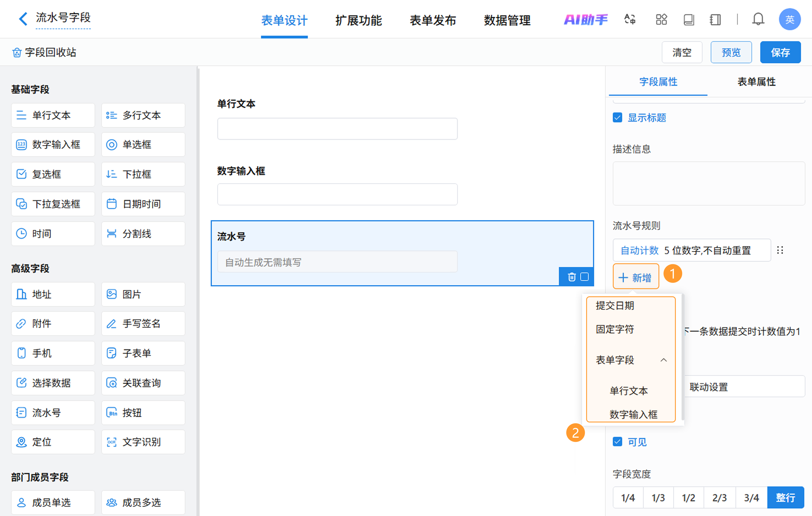Viewport: 812px width, 516px height.
Task: Click the drag handle dots beside 自动计数 rule
Action: [x=780, y=250]
